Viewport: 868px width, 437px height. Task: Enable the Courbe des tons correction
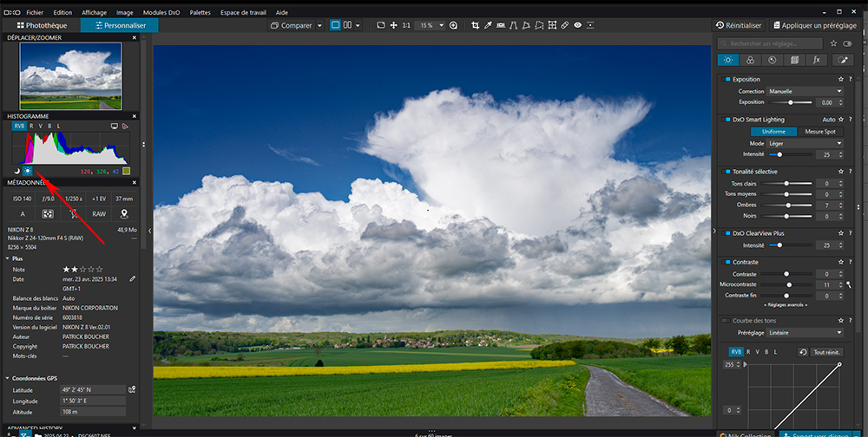[725, 321]
